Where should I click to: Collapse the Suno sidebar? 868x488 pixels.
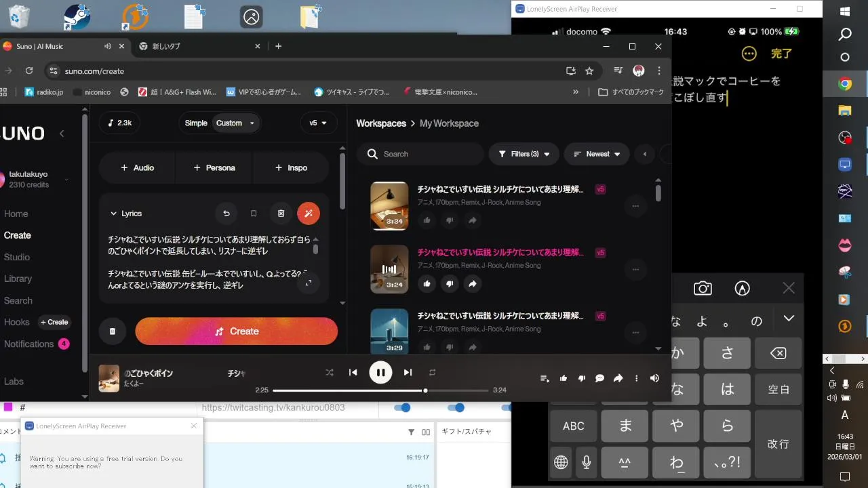(62, 134)
